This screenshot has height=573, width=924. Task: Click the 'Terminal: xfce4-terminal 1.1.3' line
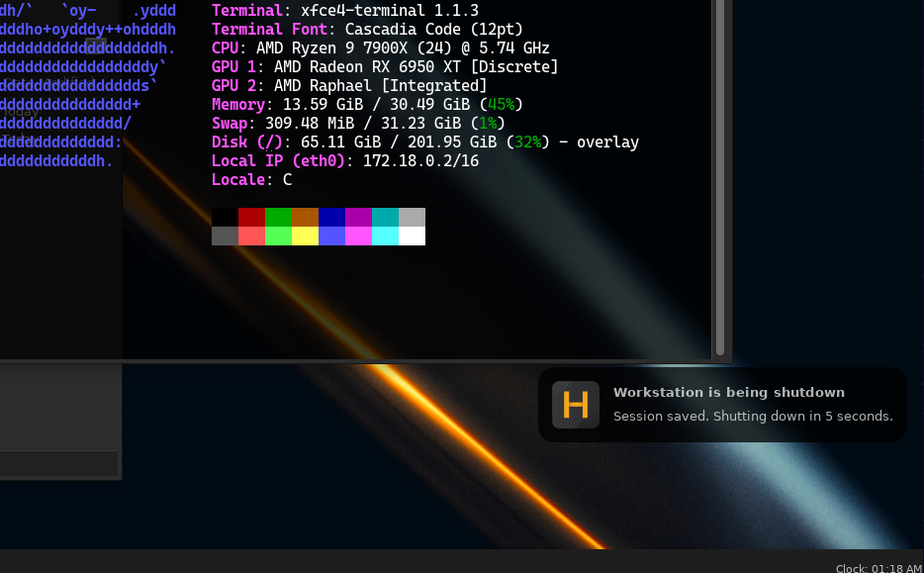pos(345,11)
